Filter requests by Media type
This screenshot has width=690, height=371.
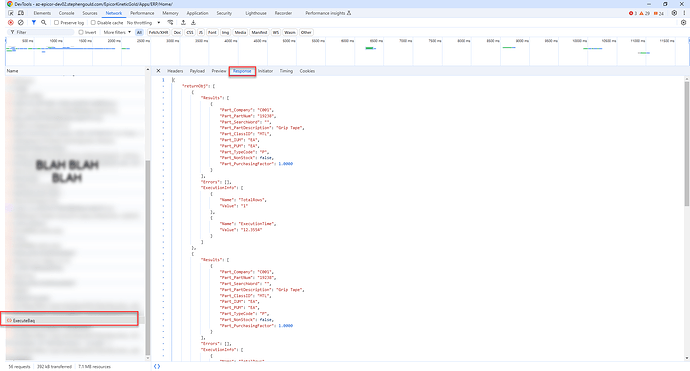[x=240, y=32]
